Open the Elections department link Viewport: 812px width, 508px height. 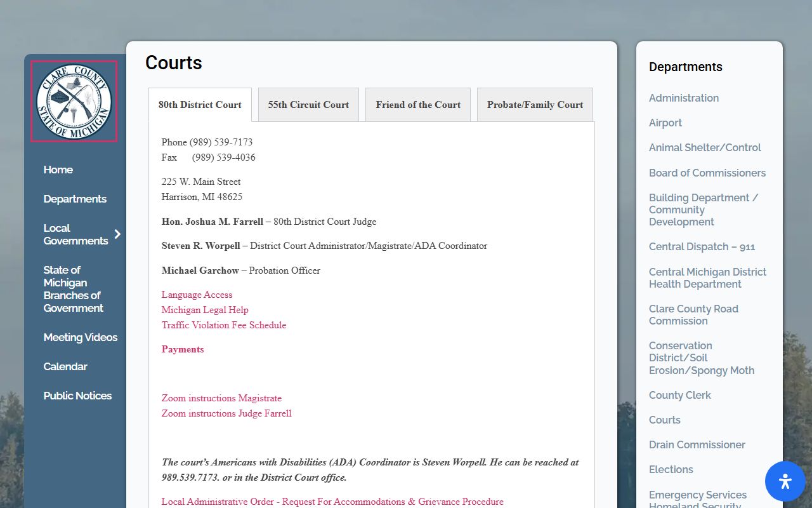click(x=671, y=469)
